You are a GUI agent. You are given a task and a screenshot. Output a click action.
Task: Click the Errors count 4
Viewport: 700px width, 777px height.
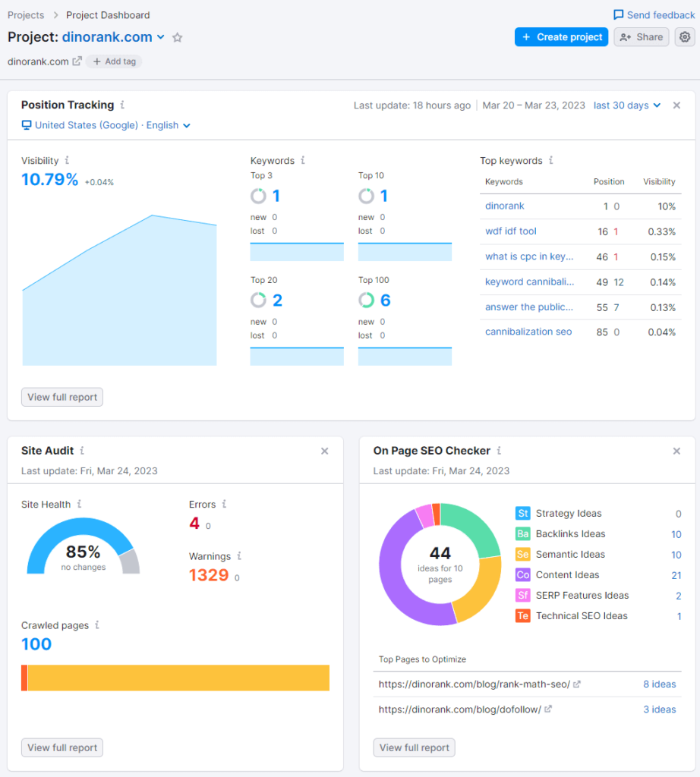click(194, 524)
